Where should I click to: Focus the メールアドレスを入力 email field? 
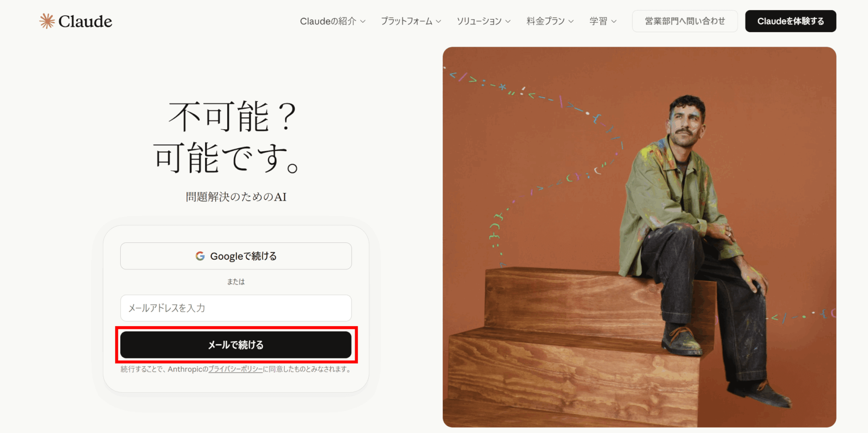coord(236,308)
